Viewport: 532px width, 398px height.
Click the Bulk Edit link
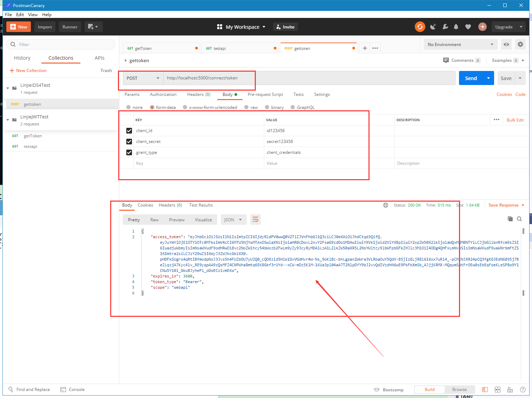click(x=515, y=120)
